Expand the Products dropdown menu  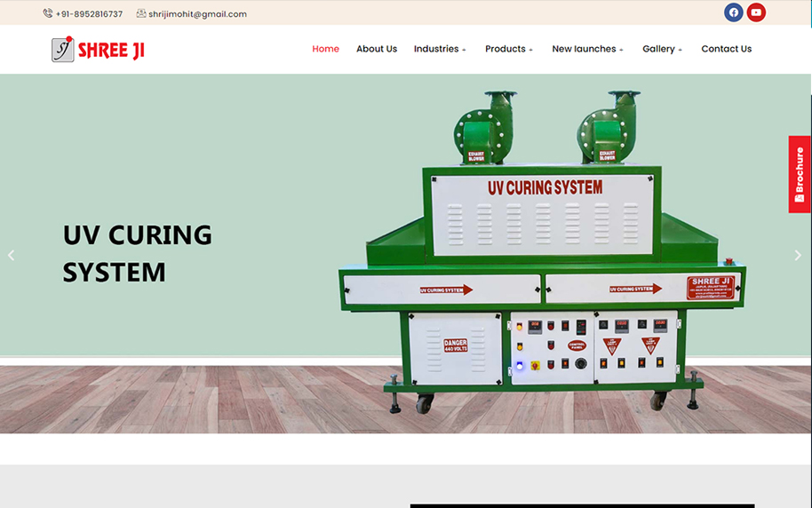coord(509,49)
